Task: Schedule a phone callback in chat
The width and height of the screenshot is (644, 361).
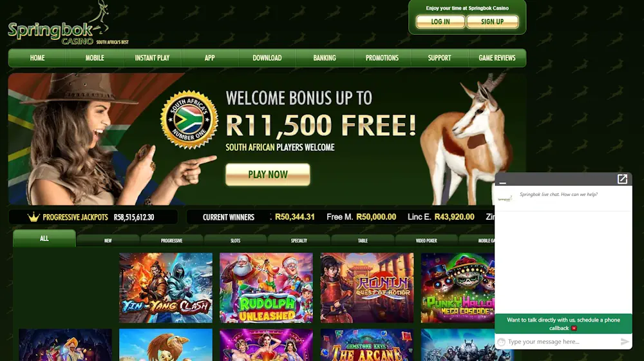Action: click(563, 324)
